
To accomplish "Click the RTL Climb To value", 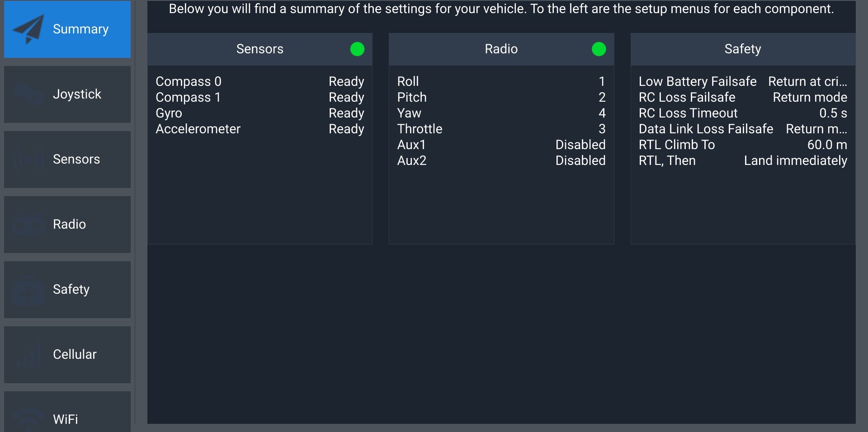I will (x=827, y=145).
